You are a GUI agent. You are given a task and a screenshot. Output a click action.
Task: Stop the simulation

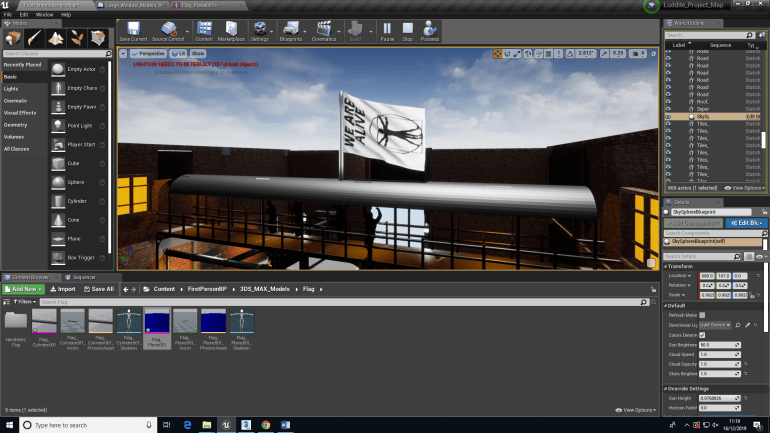pyautogui.click(x=408, y=31)
